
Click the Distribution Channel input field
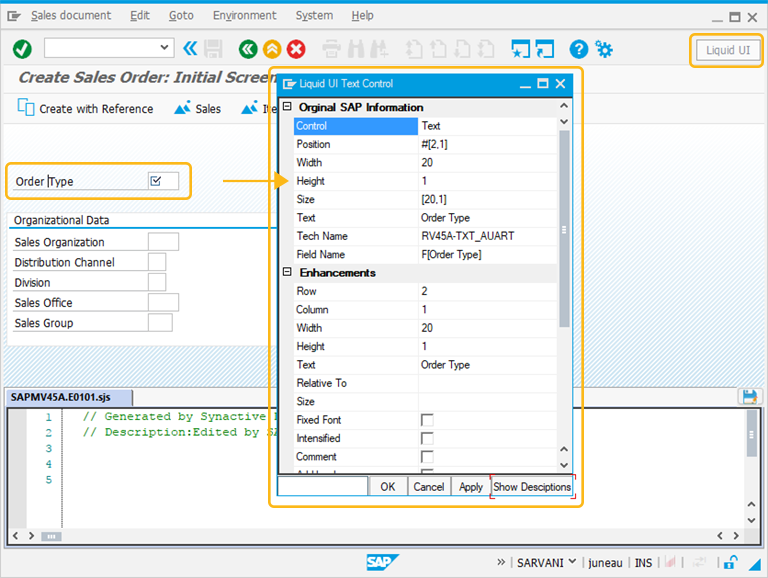[x=157, y=262]
